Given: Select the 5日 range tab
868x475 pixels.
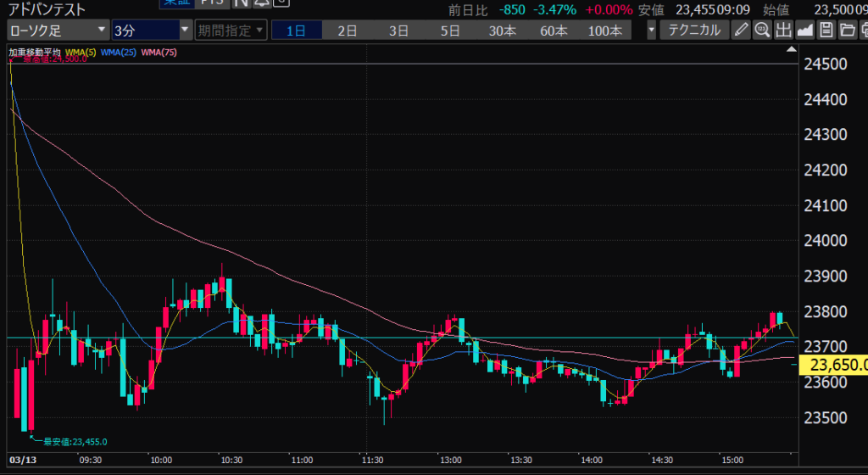Looking at the screenshot, I should pyautogui.click(x=450, y=31).
